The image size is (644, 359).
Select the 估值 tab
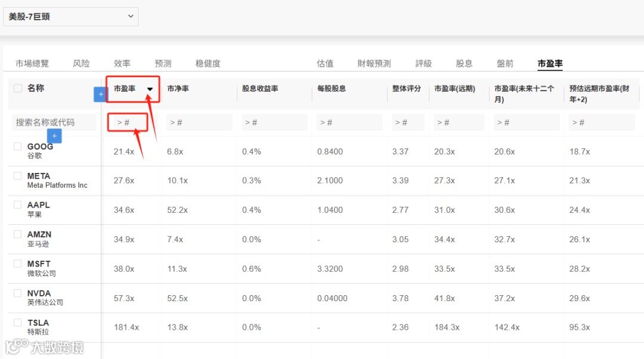tap(325, 63)
